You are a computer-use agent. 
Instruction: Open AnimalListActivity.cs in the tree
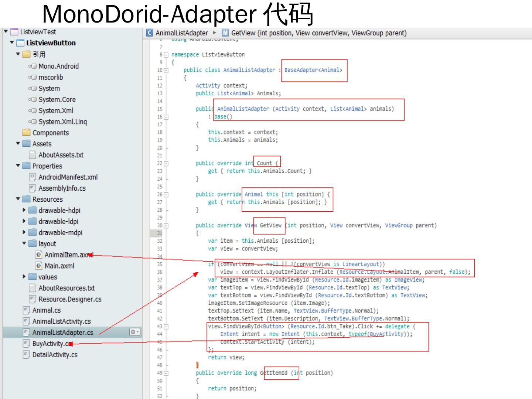tap(61, 321)
